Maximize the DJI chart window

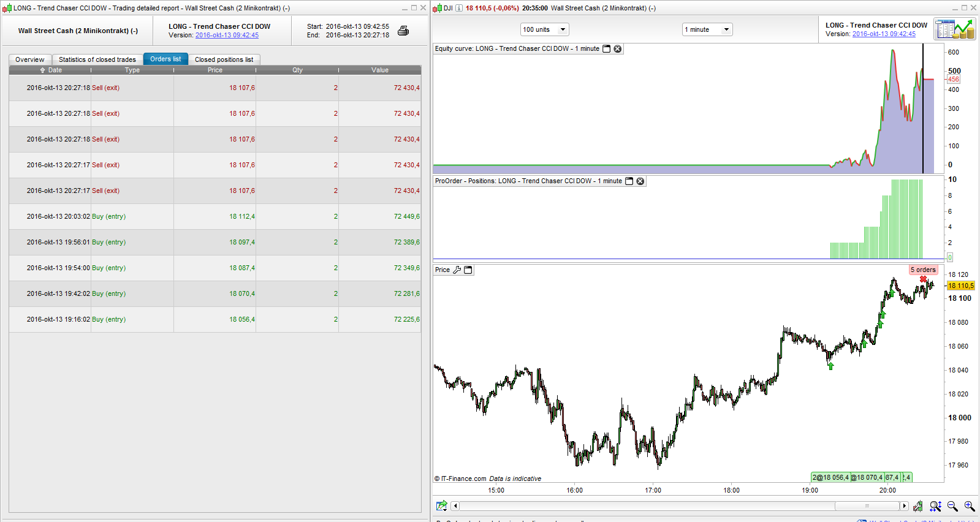tap(964, 8)
